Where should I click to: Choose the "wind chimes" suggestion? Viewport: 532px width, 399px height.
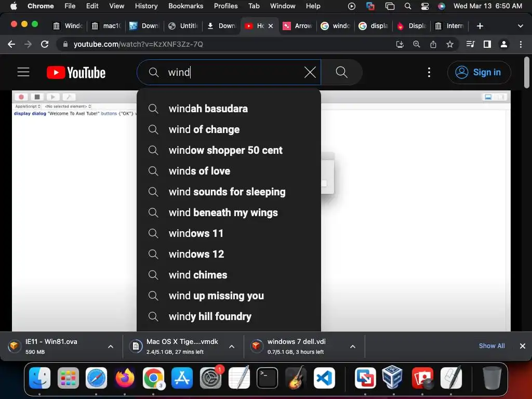coord(229,275)
